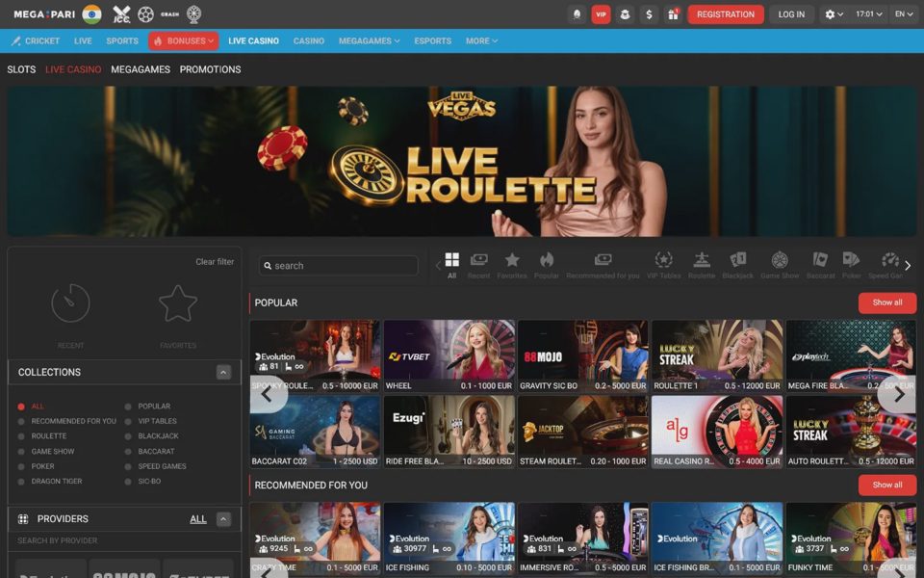Screen dimensions: 924x578
Task: Open Live Casino in blue navbar
Action: (253, 40)
